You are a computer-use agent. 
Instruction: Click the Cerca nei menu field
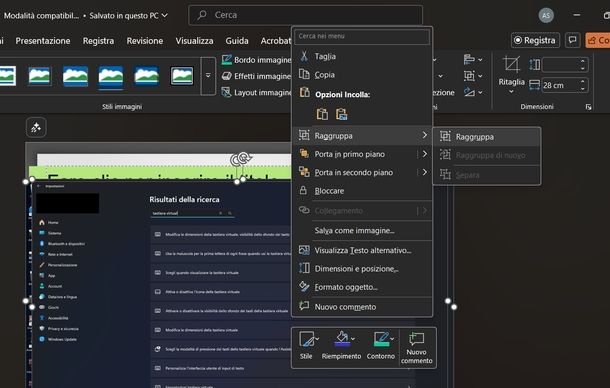click(362, 36)
